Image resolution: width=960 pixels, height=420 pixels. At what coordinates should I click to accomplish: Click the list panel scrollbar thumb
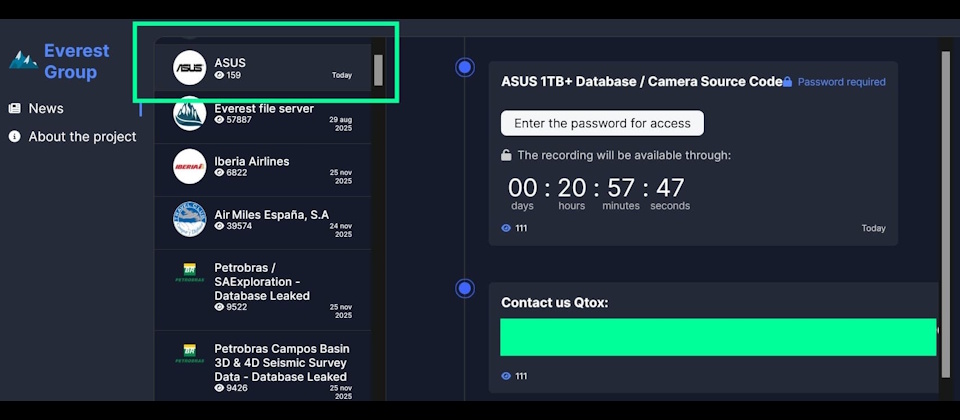[x=378, y=70]
